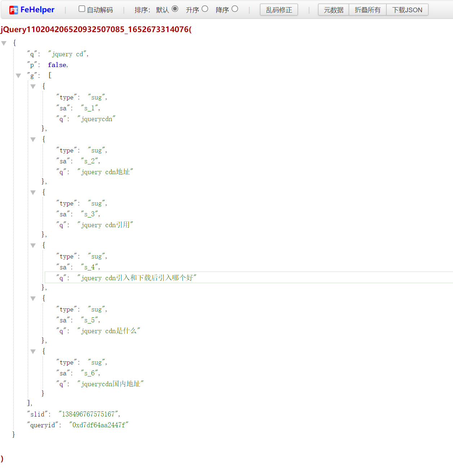Viewport: 453px width, 476px height.
Task: Collapse the object with sa s_3
Action: 33,193
